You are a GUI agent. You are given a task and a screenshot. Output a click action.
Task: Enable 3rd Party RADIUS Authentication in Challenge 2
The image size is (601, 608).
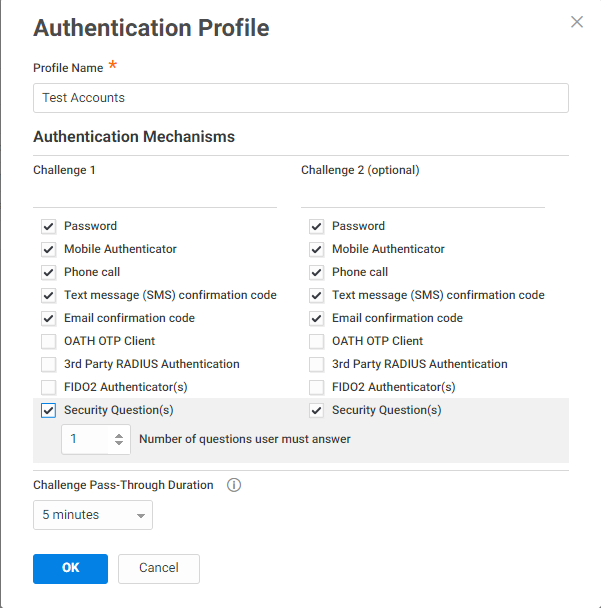316,364
